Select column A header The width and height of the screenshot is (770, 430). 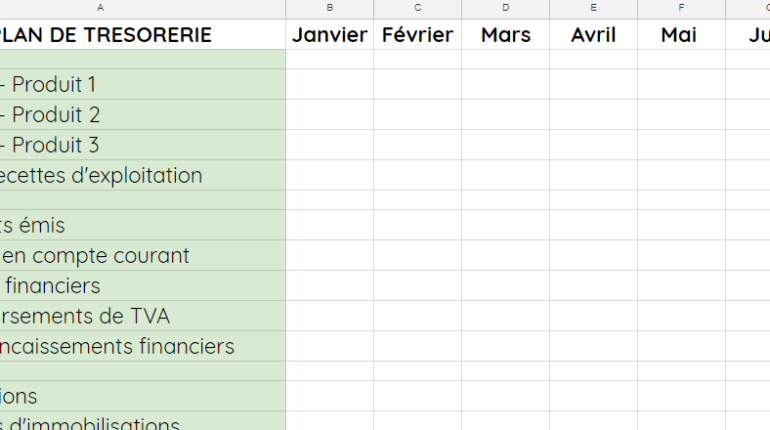pos(142,8)
